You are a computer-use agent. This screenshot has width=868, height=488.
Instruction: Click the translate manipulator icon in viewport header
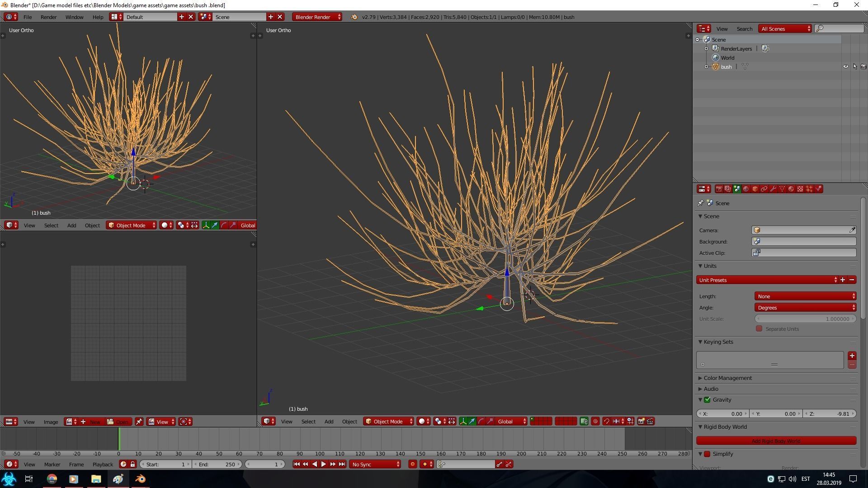pyautogui.click(x=472, y=421)
